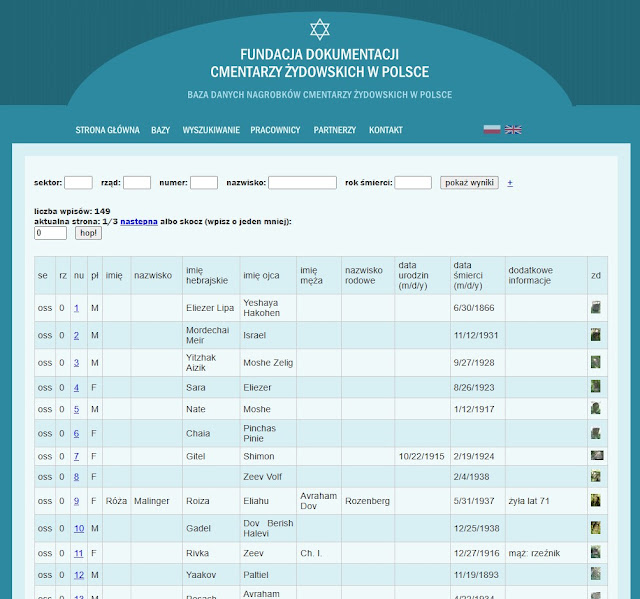Open tombstone photo for entry 9
Image resolution: width=640 pixels, height=599 pixels.
click(x=596, y=500)
